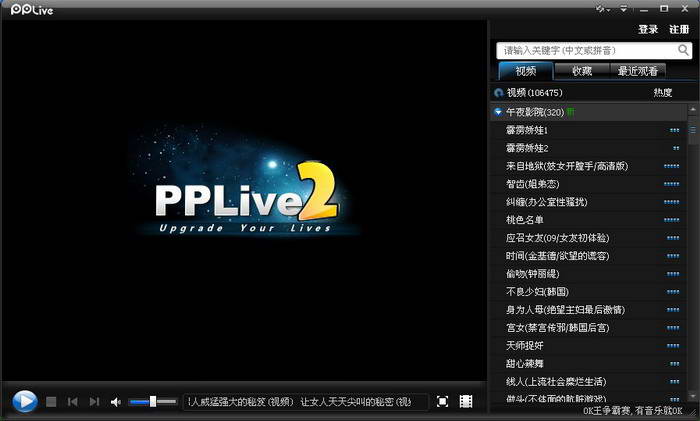The height and width of the screenshot is (421, 700).
Task: Set volume on the blue volume slider
Action: (x=153, y=402)
